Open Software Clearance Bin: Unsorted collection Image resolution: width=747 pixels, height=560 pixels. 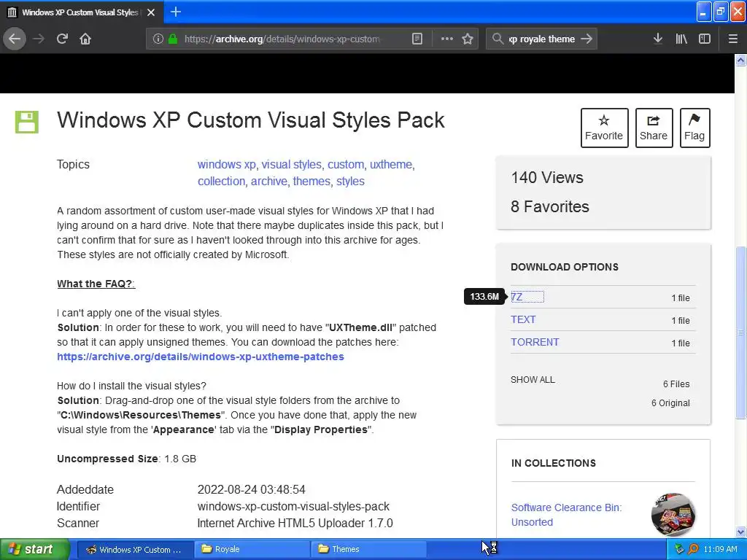click(x=566, y=515)
